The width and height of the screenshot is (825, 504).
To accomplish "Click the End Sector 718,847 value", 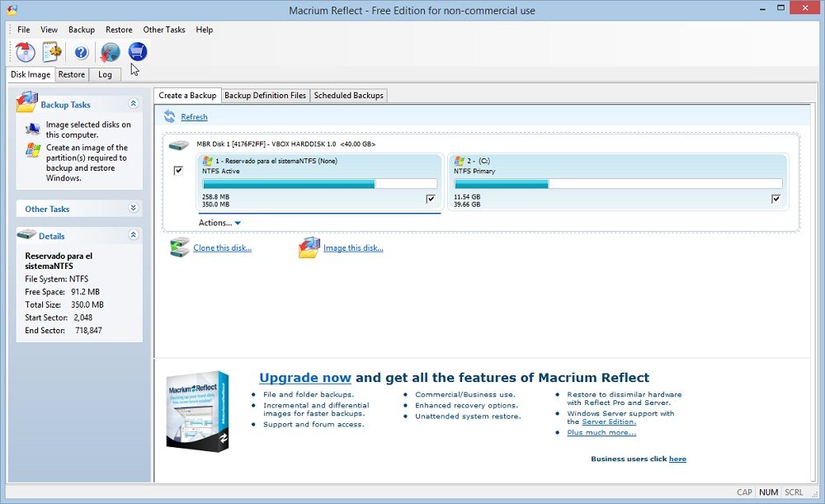I will coord(88,331).
